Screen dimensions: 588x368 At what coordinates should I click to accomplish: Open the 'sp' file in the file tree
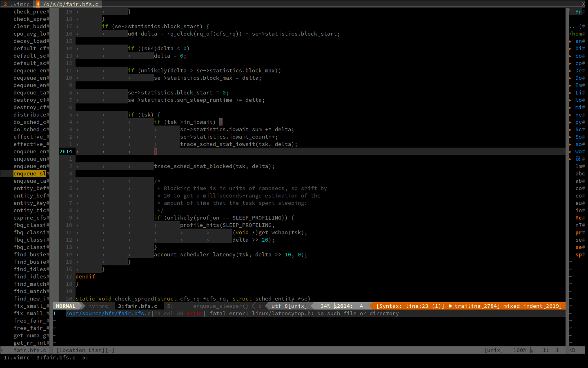coord(579,255)
